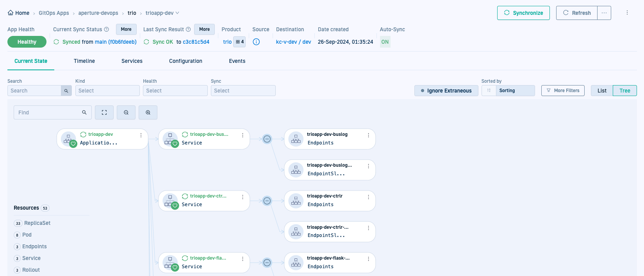Open kebab menu on trioapp-dev Application node
This screenshot has width=644, height=276.
pos(141,135)
